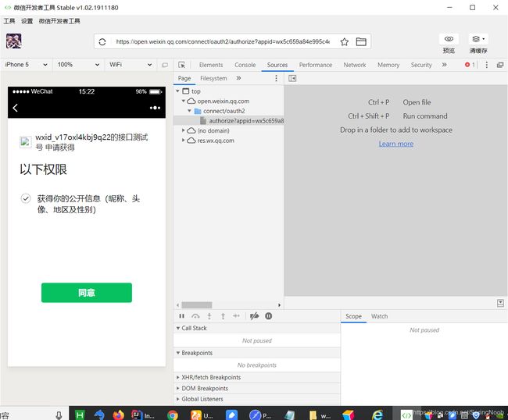
Task: Switch to the Watch tab
Action: (x=379, y=316)
